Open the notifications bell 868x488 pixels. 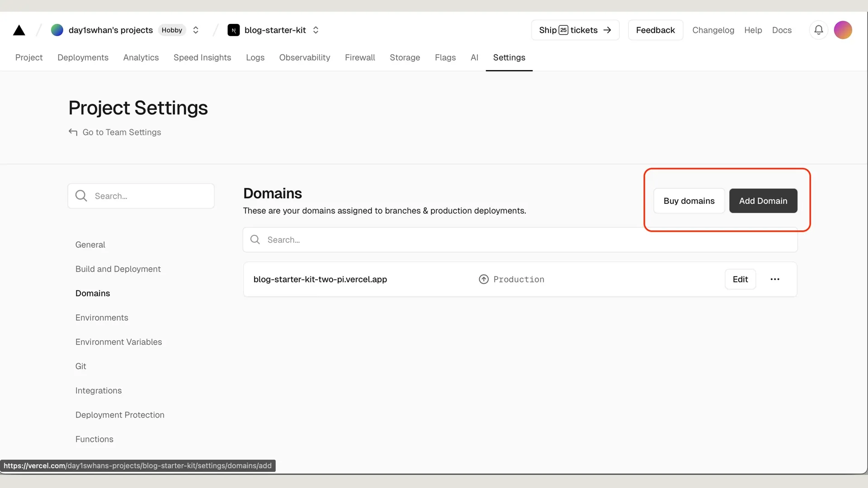pyautogui.click(x=818, y=30)
